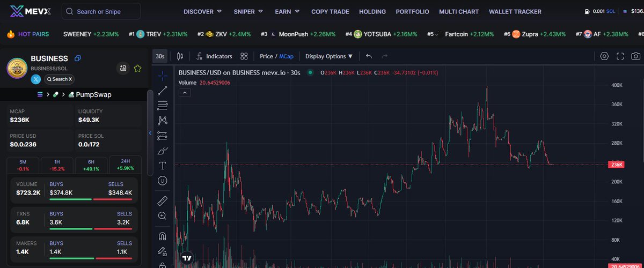This screenshot has width=644, height=268.
Task: Click the green symbol status dot in legend
Action: (310, 72)
